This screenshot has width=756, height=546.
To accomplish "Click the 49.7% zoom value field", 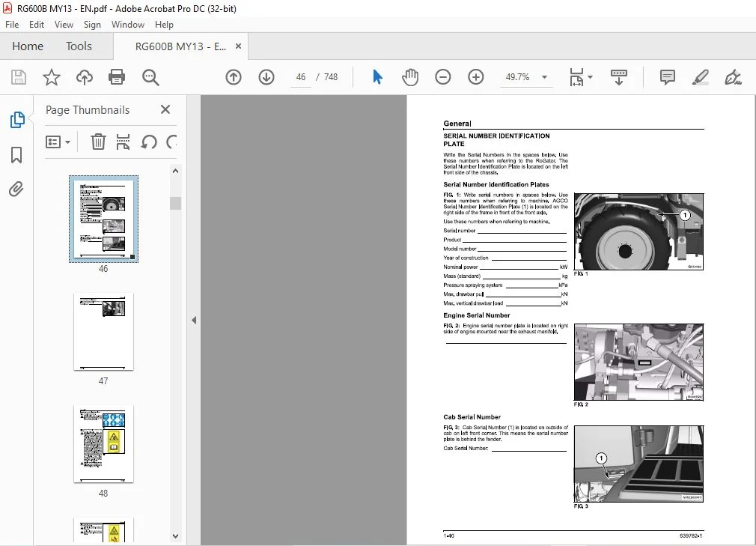I will [517, 77].
